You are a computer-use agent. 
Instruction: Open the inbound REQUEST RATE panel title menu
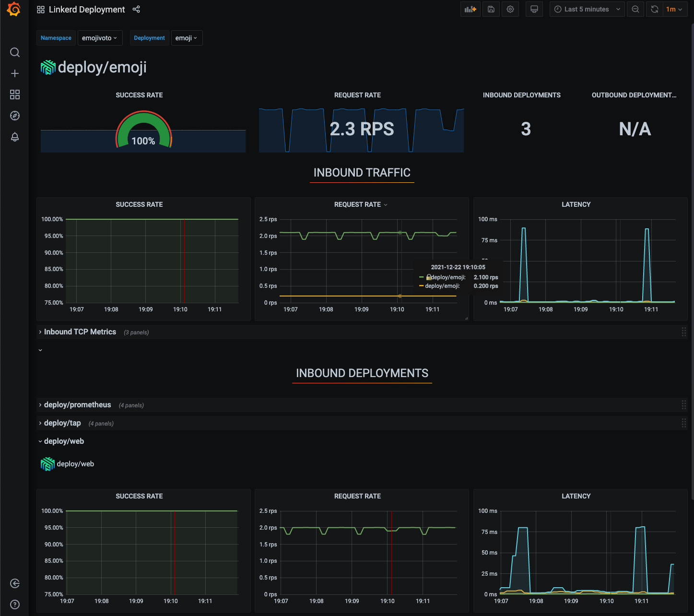(361, 204)
